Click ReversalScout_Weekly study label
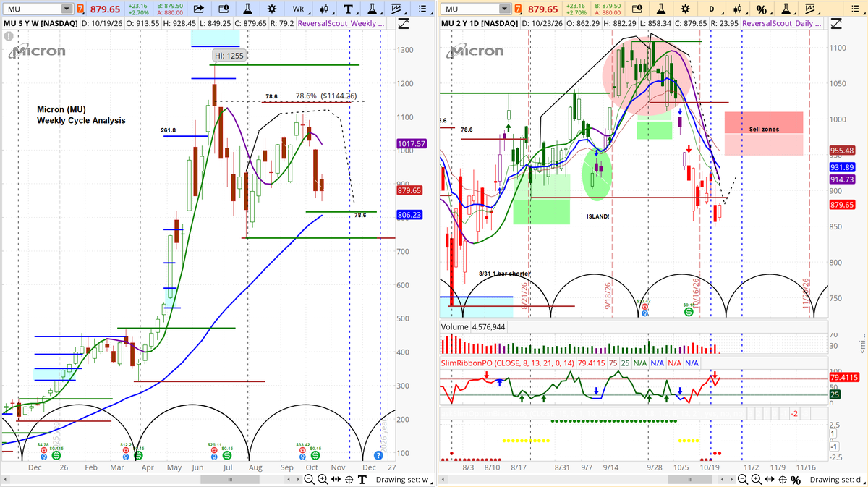 (342, 24)
